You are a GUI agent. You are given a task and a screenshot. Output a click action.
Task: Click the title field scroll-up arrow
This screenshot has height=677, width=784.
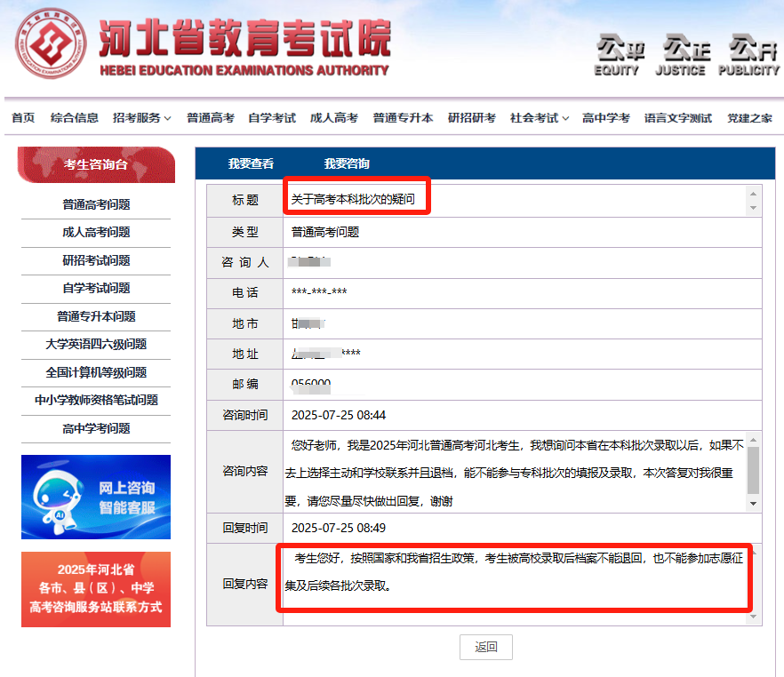[x=753, y=194]
